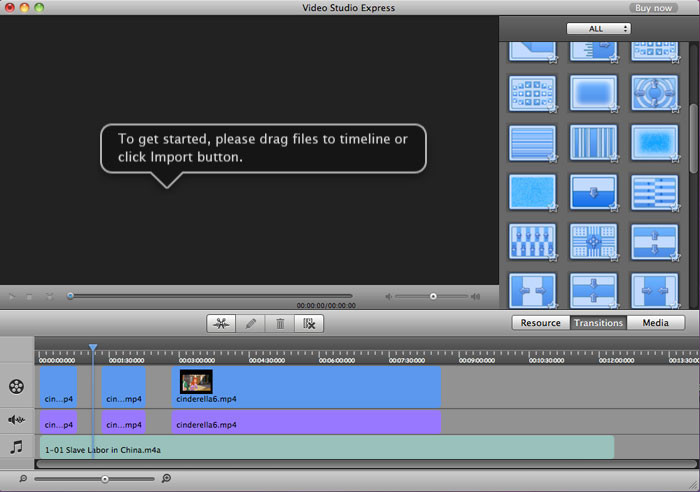Viewport: 700px width, 492px height.
Task: Toggle favorite star on checkerboard columns transition
Action: pos(553,257)
